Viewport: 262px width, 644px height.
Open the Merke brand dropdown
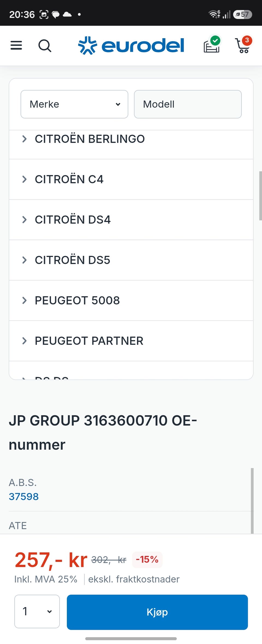tap(74, 104)
